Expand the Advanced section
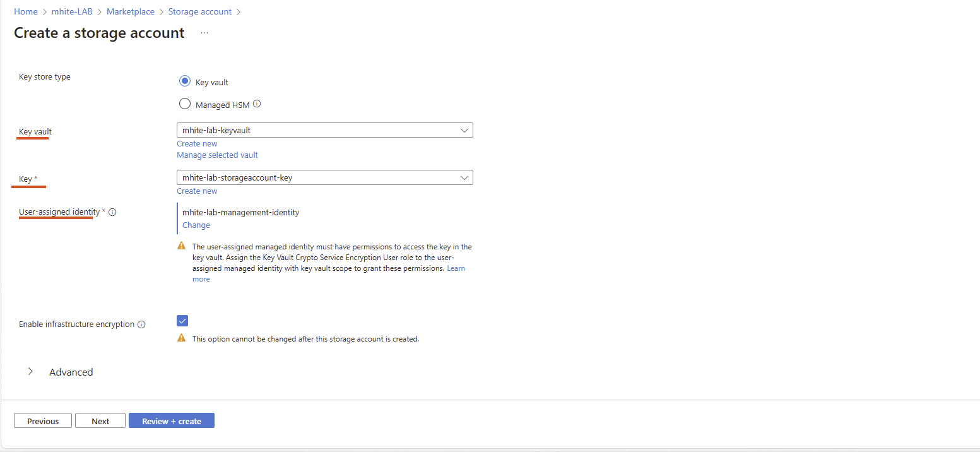 pos(30,372)
